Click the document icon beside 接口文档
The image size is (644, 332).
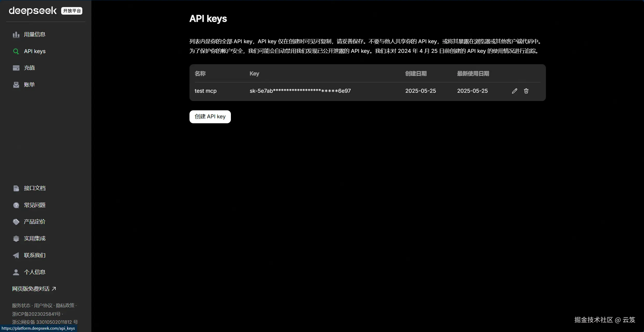(16, 188)
